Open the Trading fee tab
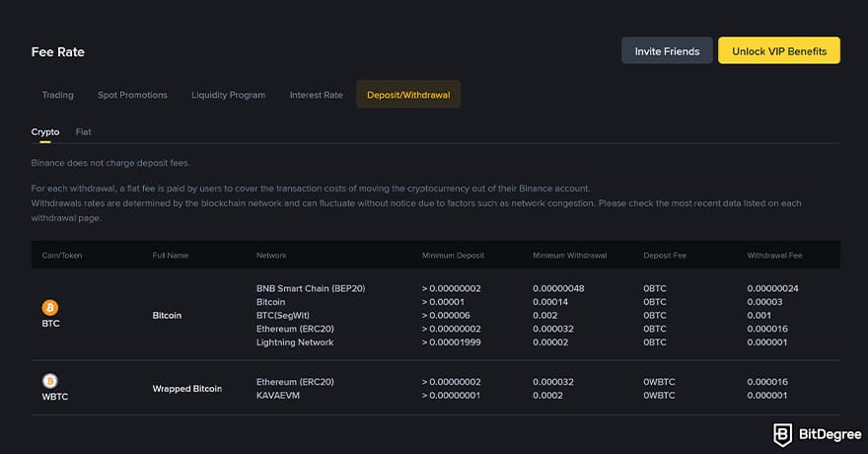 coord(57,95)
